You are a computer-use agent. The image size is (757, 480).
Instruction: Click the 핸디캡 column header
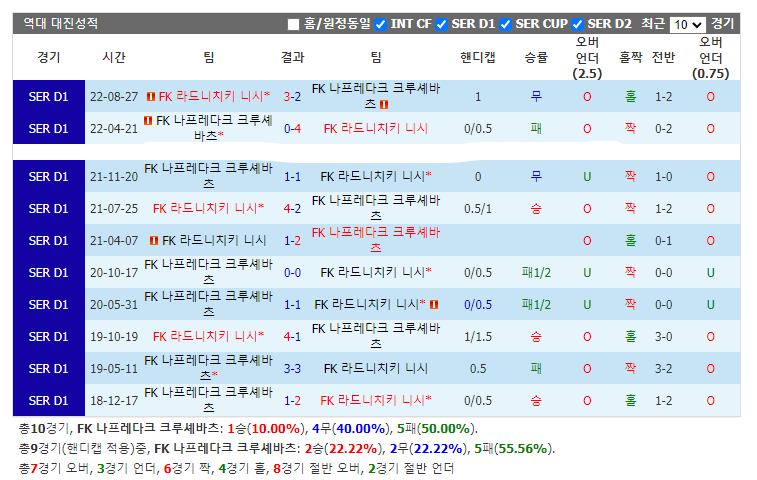477,57
